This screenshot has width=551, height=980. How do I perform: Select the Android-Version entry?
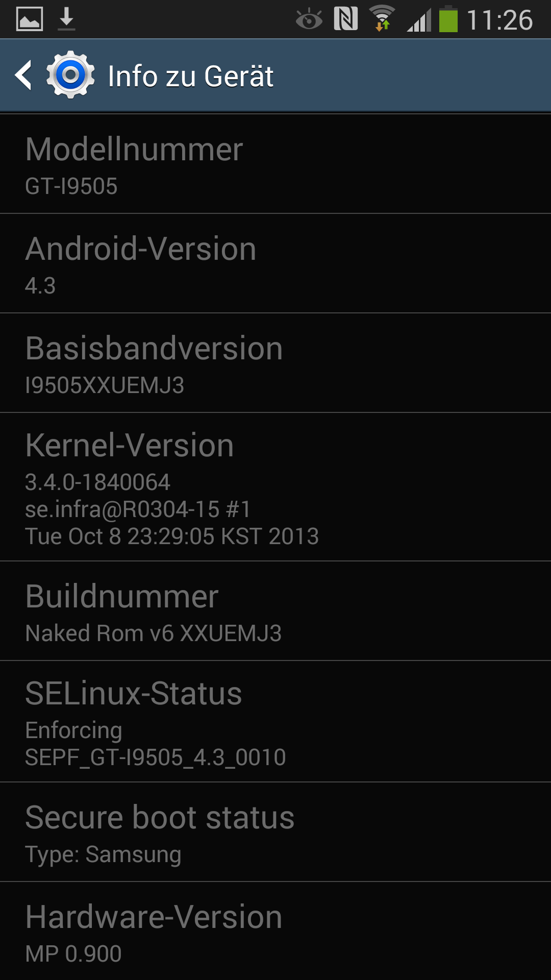pos(275,263)
